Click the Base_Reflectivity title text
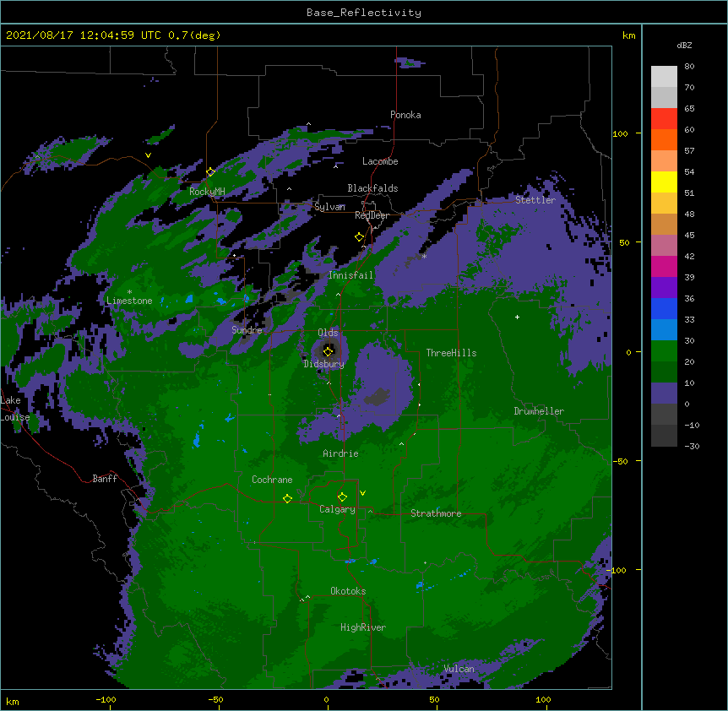Image resolution: width=728 pixels, height=711 pixels. tap(364, 13)
